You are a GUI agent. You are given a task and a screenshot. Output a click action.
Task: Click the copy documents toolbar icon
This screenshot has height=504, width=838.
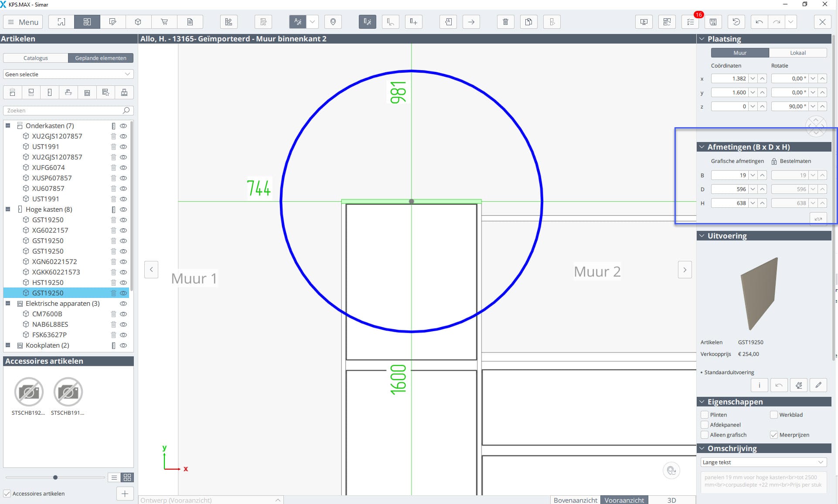point(528,22)
